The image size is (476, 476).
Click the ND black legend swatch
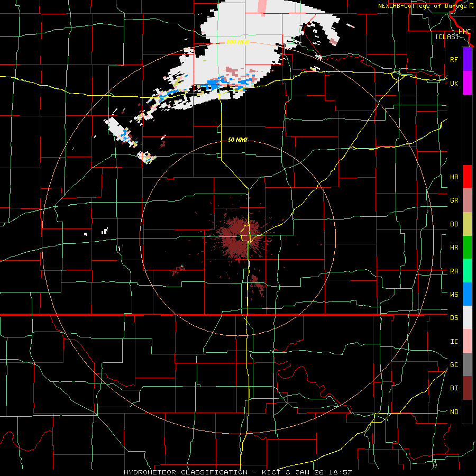tap(467, 411)
